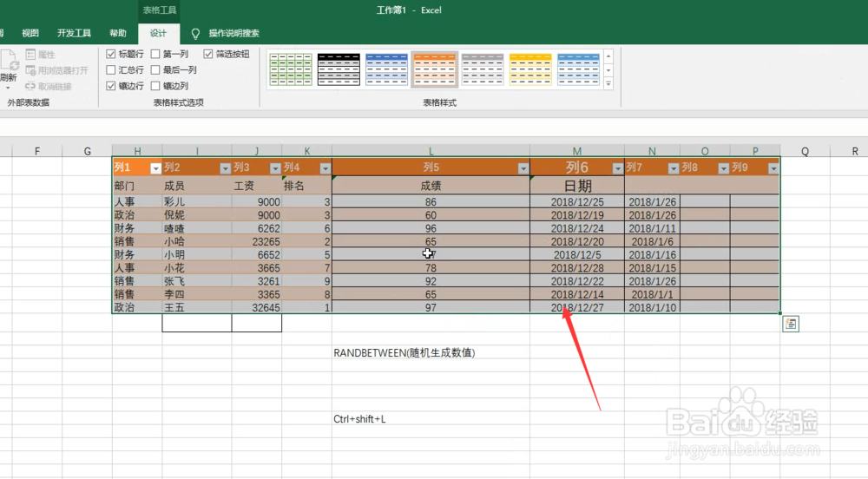
Task: Open the 列3 filter dropdown
Action: 275,168
